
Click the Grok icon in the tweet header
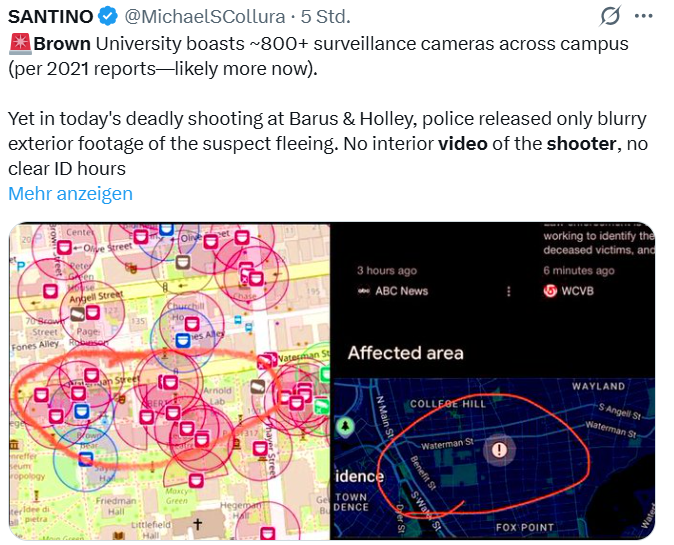pos(609,16)
